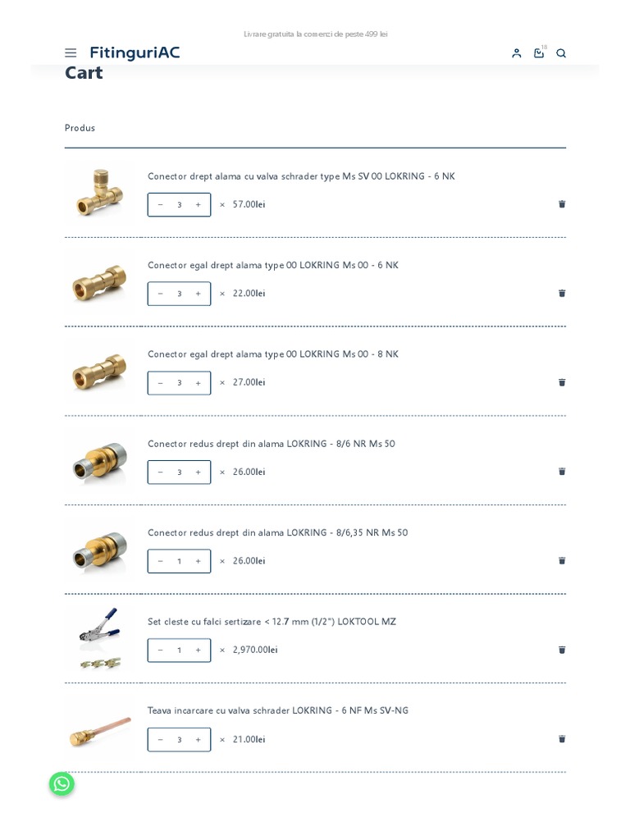Open the shopping cart icon in header
This screenshot has height=840, width=630.
pyautogui.click(x=539, y=53)
